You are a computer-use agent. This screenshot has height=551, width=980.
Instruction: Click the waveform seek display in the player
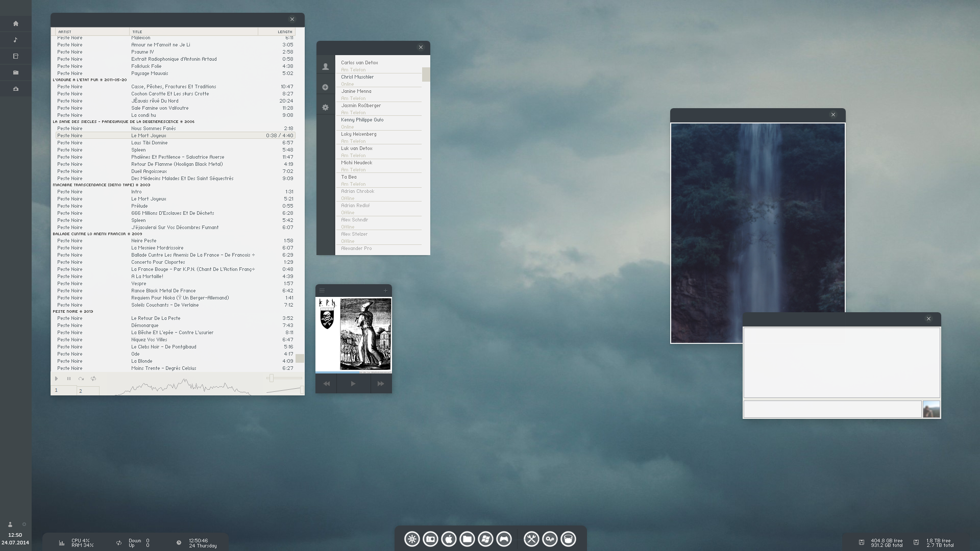pyautogui.click(x=183, y=387)
